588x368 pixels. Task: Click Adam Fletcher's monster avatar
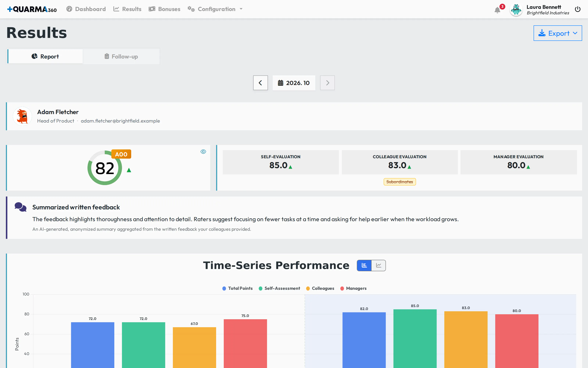click(22, 116)
